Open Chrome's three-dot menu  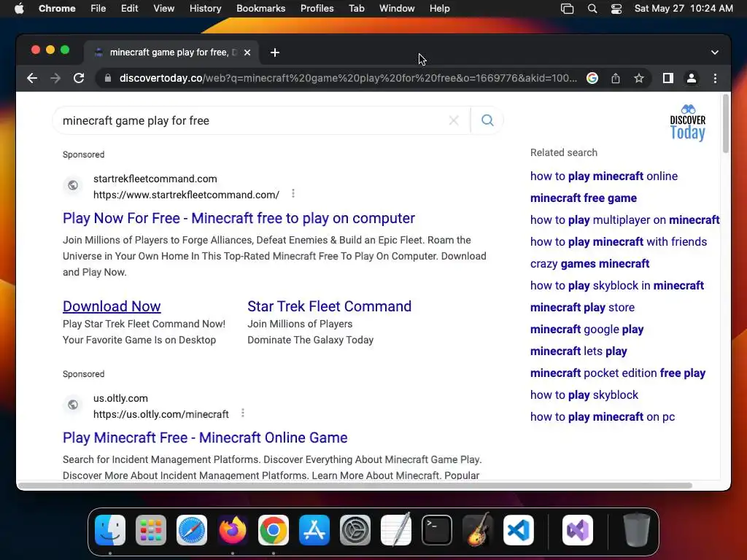(x=715, y=78)
